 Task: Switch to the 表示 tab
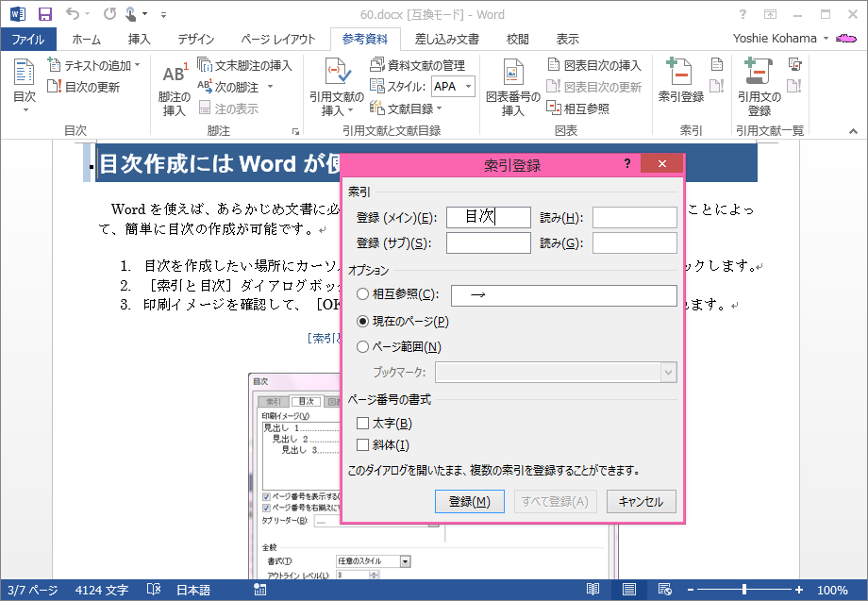click(567, 40)
